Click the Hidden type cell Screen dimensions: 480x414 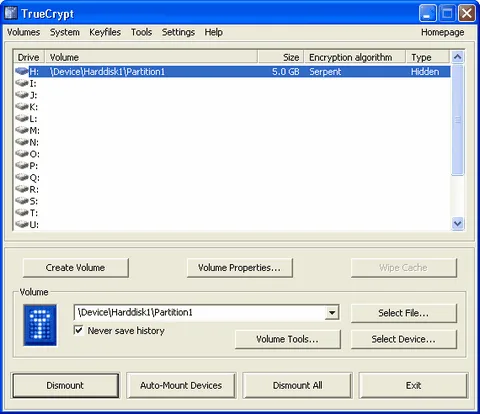coord(425,72)
